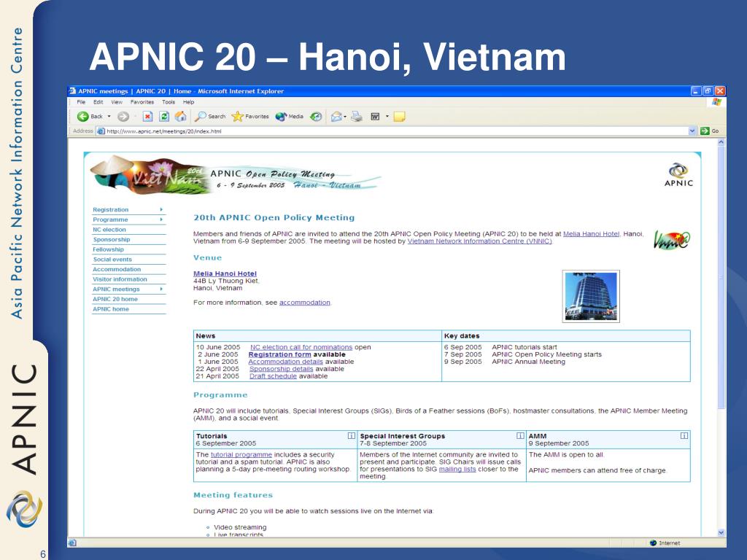The height and width of the screenshot is (560, 747).
Task: Follow Vietnam Network Information Centre (VNNIC) link
Action: click(x=480, y=241)
